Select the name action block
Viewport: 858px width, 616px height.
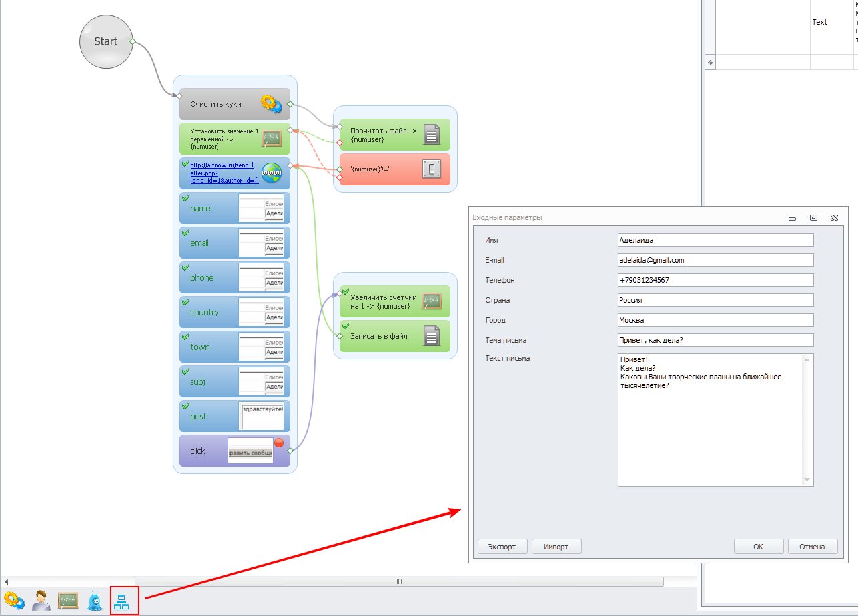click(x=235, y=208)
